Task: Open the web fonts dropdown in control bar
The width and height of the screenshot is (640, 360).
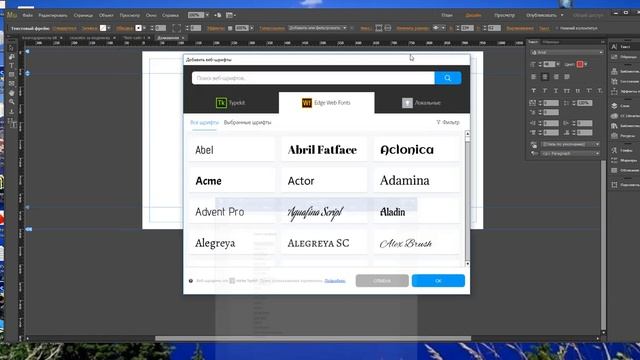Action: [x=318, y=28]
